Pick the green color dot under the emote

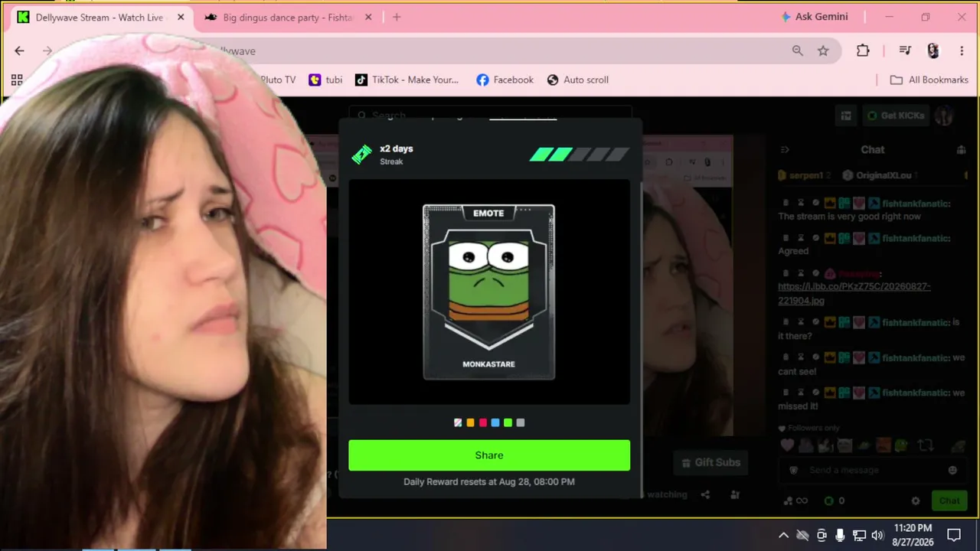click(x=508, y=422)
